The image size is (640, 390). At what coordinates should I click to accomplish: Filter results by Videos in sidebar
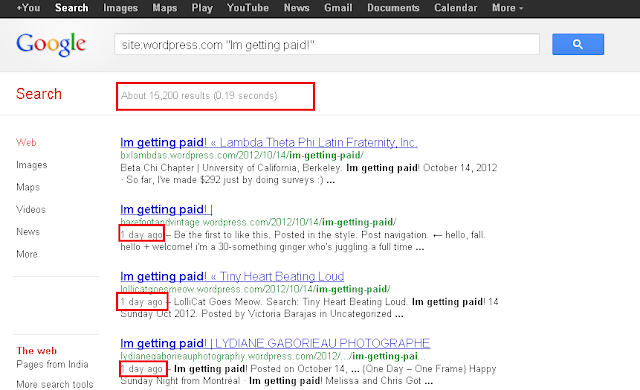click(x=31, y=209)
